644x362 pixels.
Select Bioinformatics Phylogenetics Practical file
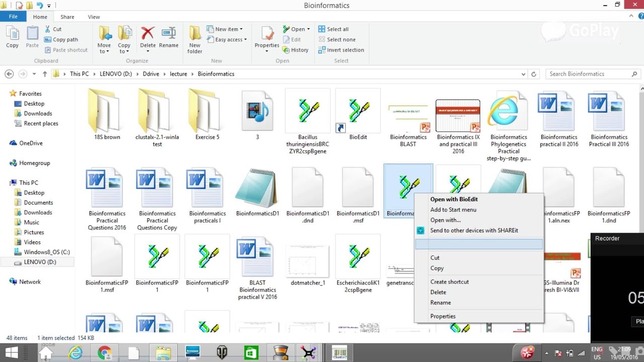click(x=509, y=126)
